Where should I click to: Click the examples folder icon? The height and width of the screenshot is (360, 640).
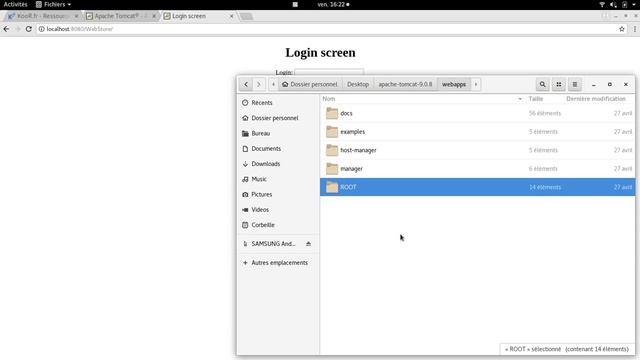[332, 131]
